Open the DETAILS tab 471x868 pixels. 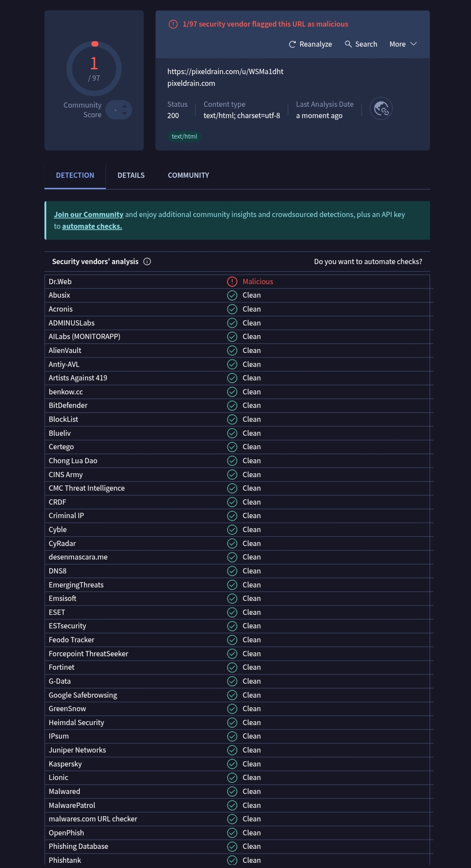point(131,175)
